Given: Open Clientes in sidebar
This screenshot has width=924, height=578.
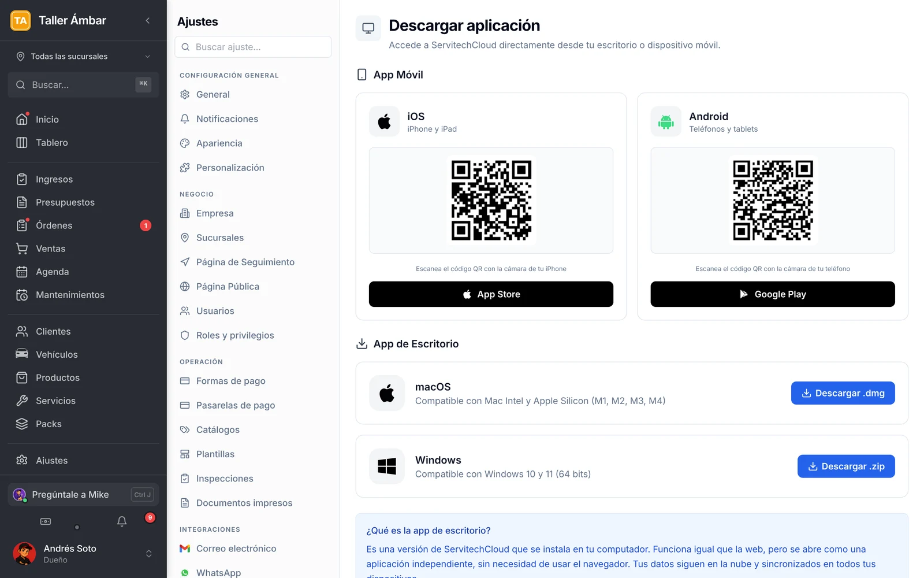Looking at the screenshot, I should click(83, 331).
